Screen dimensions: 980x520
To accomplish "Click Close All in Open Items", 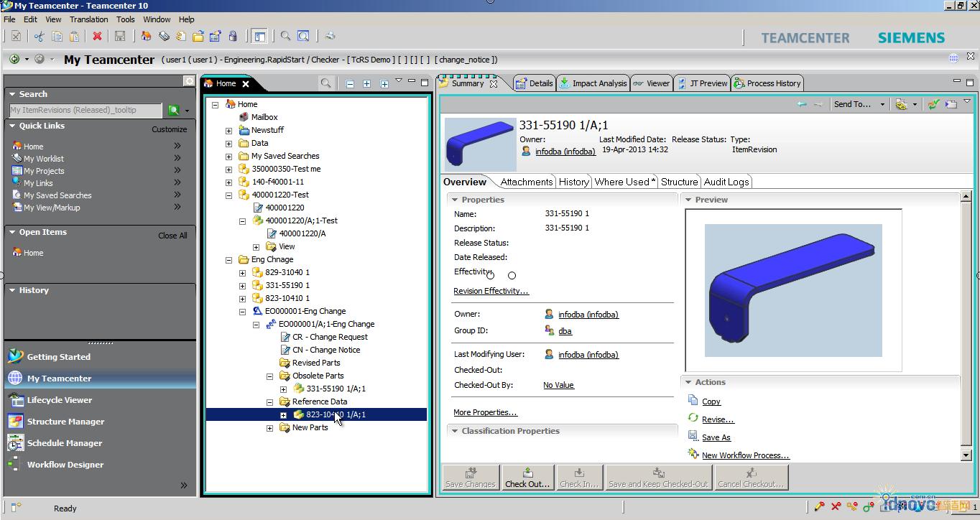I will [x=172, y=236].
